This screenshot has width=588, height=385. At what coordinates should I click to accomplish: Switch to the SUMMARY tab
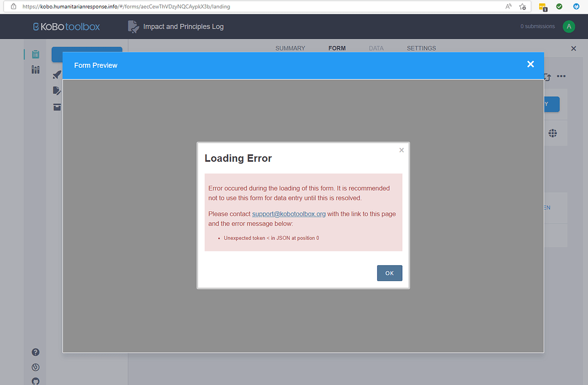pos(290,48)
